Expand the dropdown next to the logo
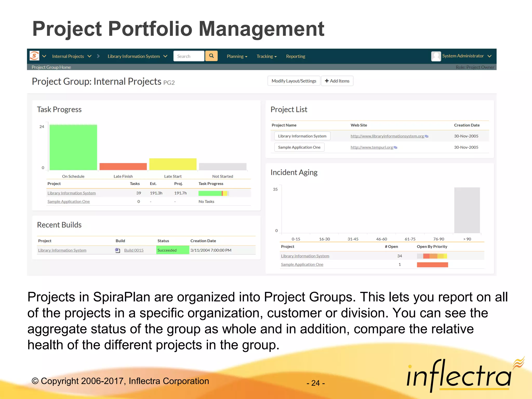 click(44, 56)
